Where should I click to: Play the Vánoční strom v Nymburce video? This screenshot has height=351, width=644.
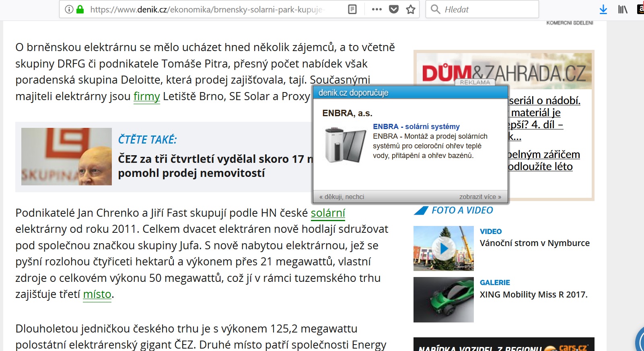click(444, 248)
